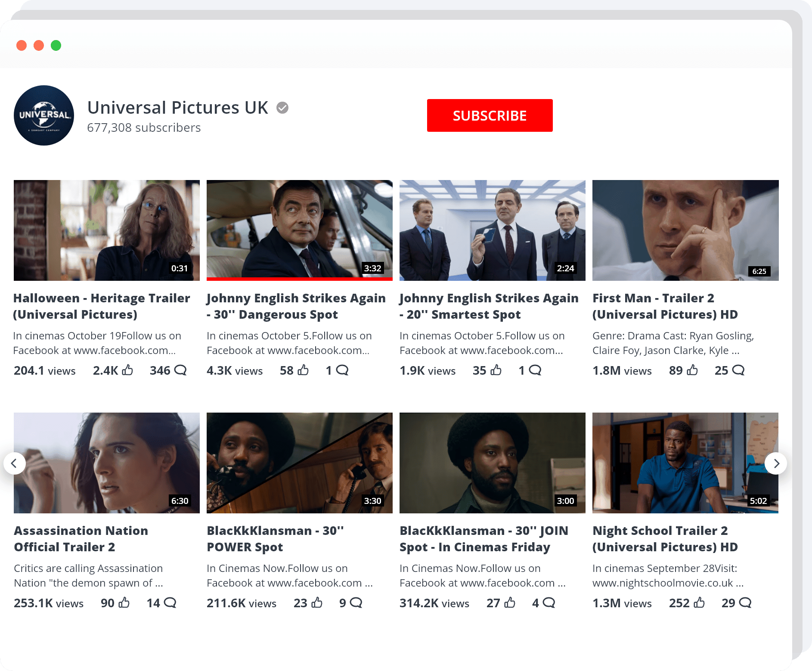Like Assassination Nation Official Trailer 2
Viewport: 812px width, 671px height.
point(124,603)
